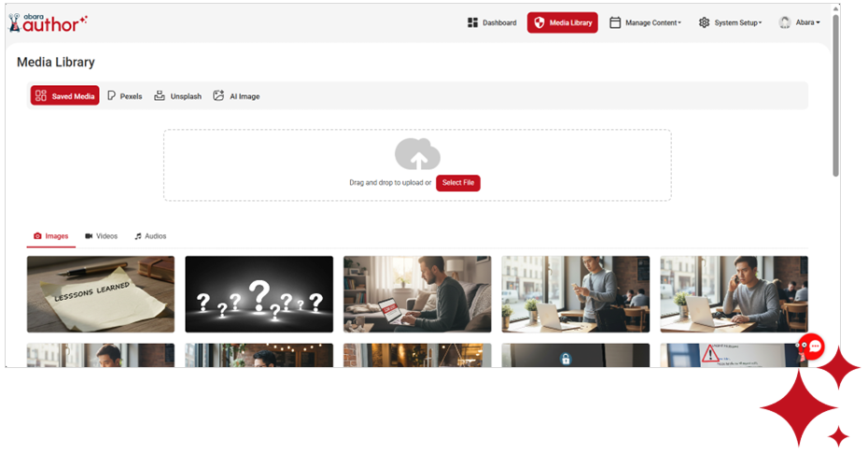The width and height of the screenshot is (868, 454).
Task: Switch to the Audios tab
Action: 149,236
